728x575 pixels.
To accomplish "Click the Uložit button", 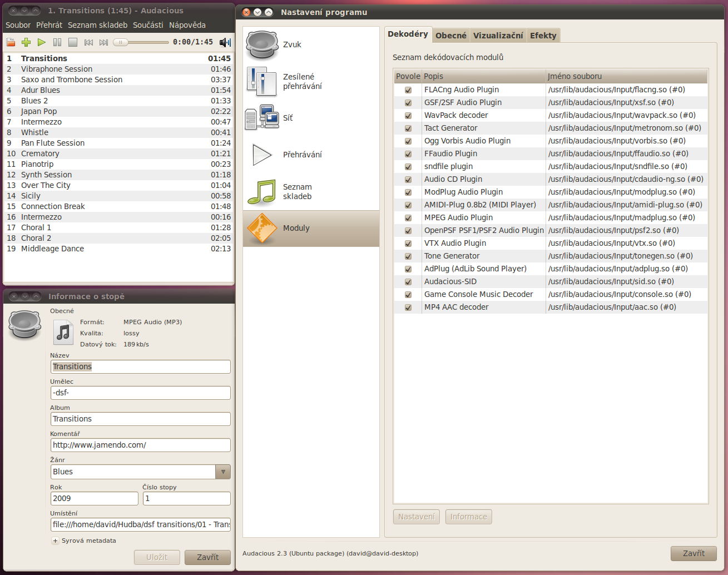I will [x=157, y=557].
